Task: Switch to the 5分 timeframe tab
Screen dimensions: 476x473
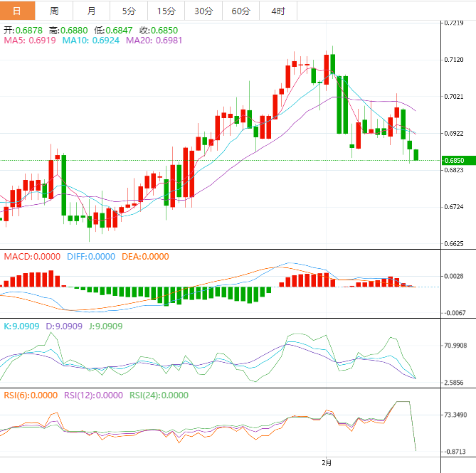Action: [129, 11]
